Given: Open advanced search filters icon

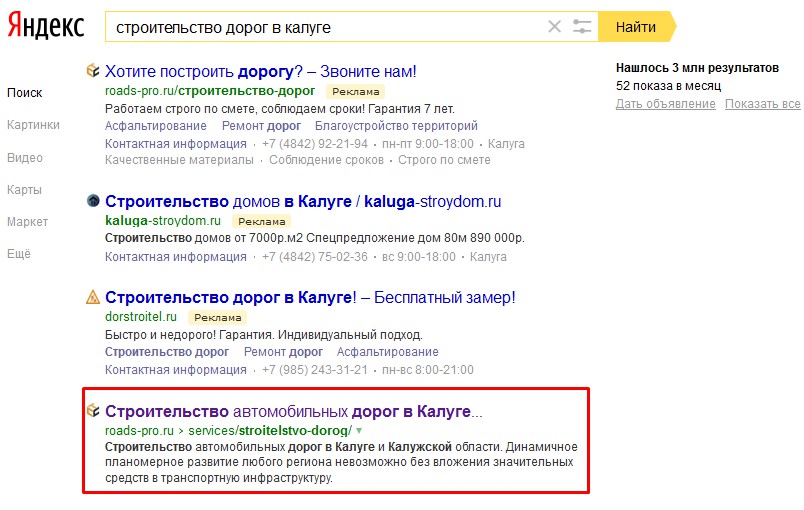Looking at the screenshot, I should click(583, 27).
